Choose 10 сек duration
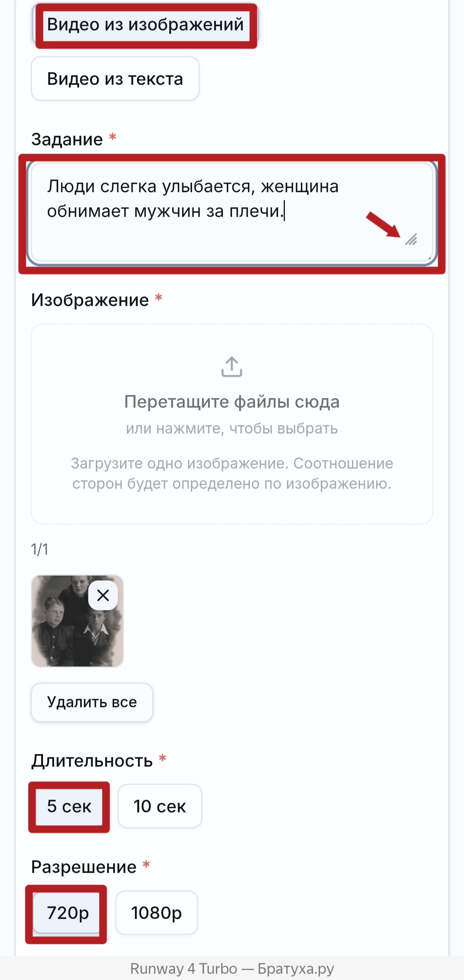Screen dimensions: 464x980 pyautogui.click(x=160, y=806)
